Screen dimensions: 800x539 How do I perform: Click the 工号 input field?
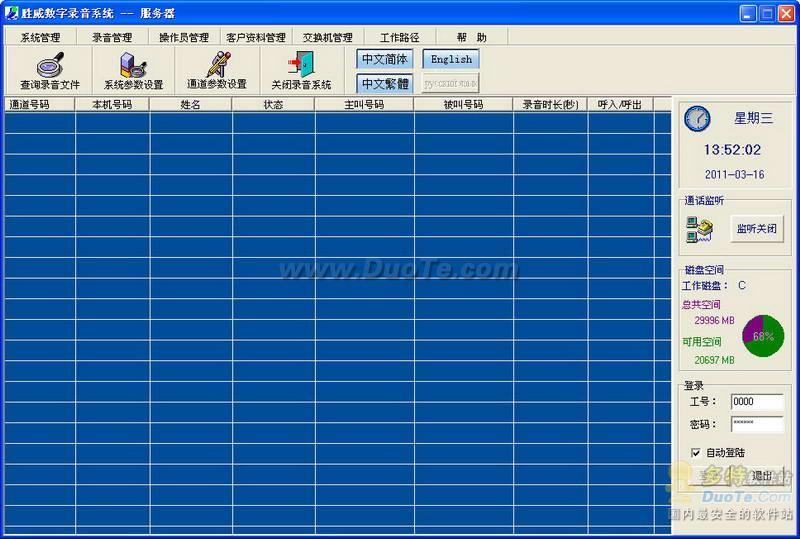[757, 401]
